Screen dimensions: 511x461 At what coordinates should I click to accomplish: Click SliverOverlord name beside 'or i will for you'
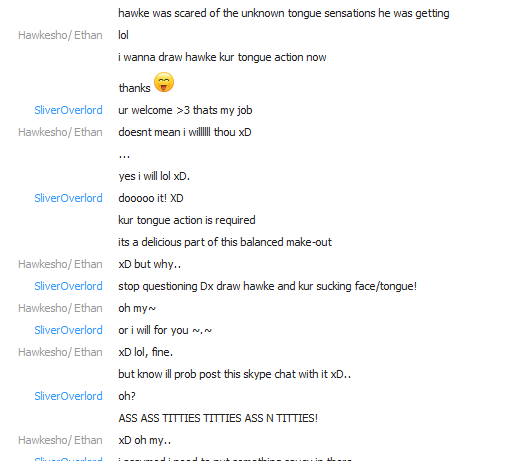tap(68, 330)
